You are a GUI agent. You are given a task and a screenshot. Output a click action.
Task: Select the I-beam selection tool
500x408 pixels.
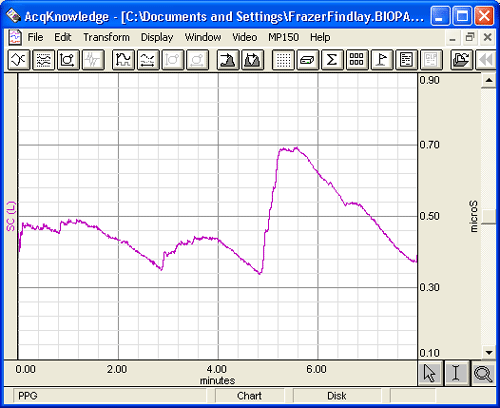(x=456, y=373)
